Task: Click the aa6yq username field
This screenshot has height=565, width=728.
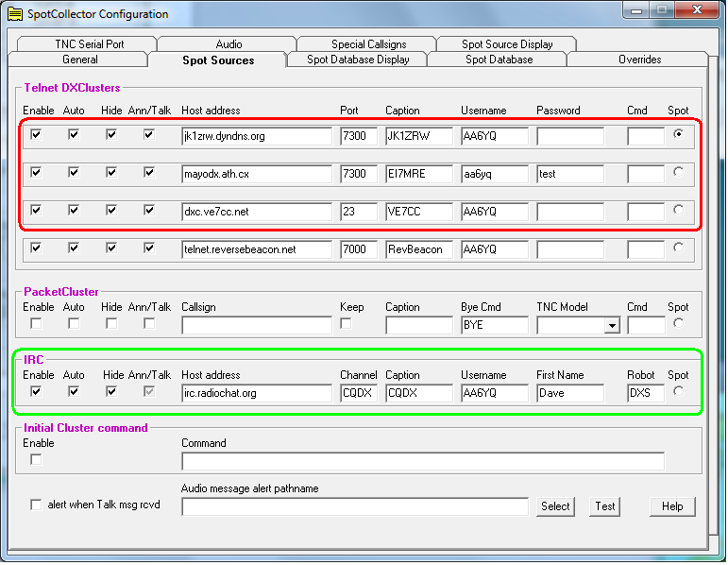Action: pos(495,174)
